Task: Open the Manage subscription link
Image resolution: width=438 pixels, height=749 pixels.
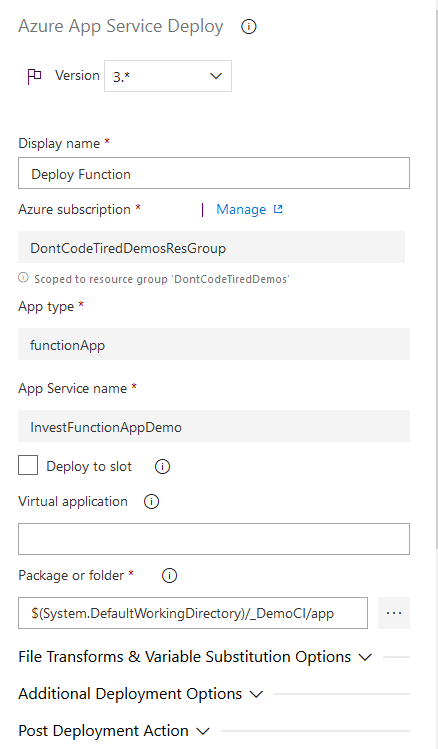Action: tap(241, 209)
